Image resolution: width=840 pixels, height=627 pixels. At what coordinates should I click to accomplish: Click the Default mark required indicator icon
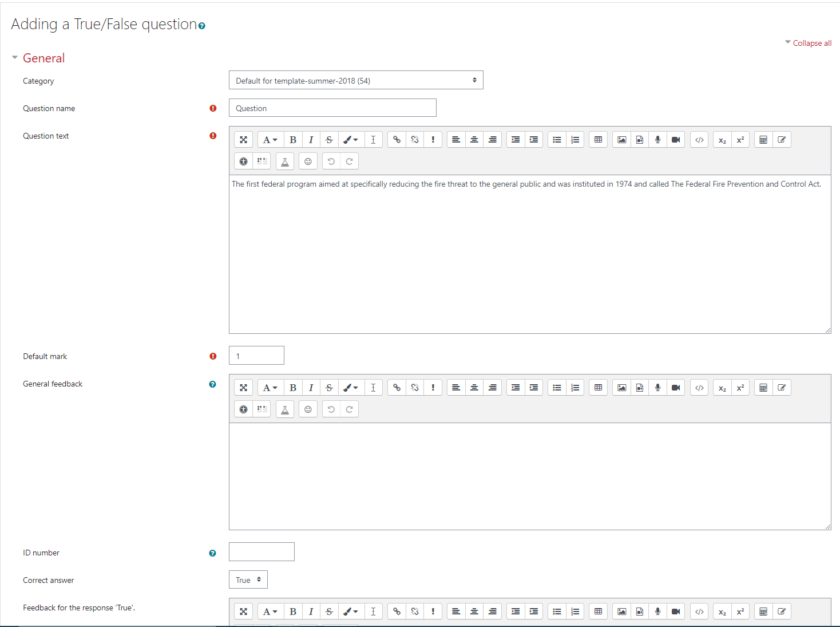[213, 356]
